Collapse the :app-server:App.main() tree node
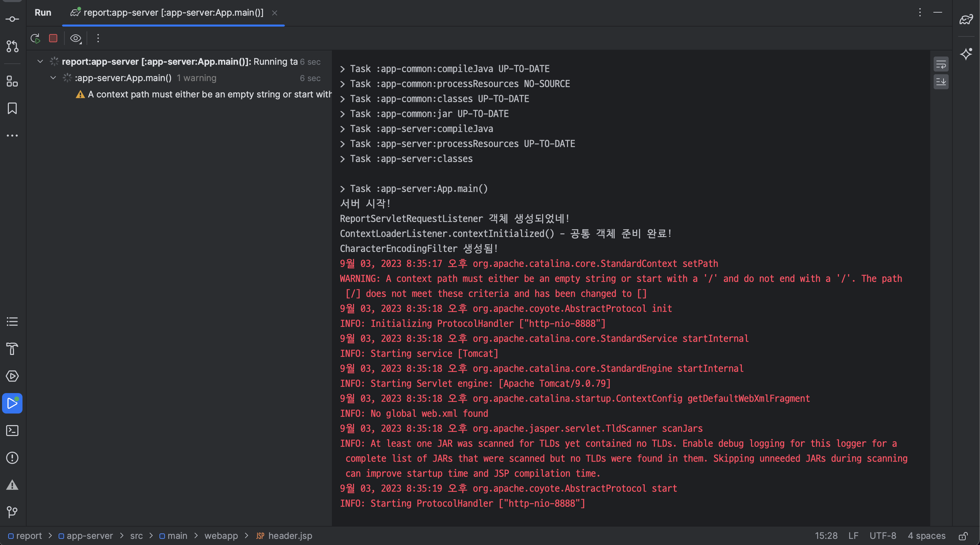Image resolution: width=980 pixels, height=545 pixels. click(x=53, y=78)
